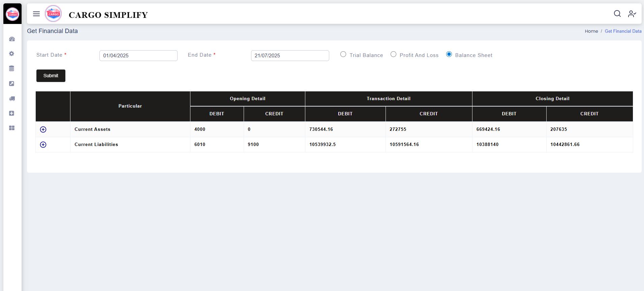Viewport: 644px width, 291px height.
Task: Open the dashboard gauge icon in sidebar
Action: 12,39
